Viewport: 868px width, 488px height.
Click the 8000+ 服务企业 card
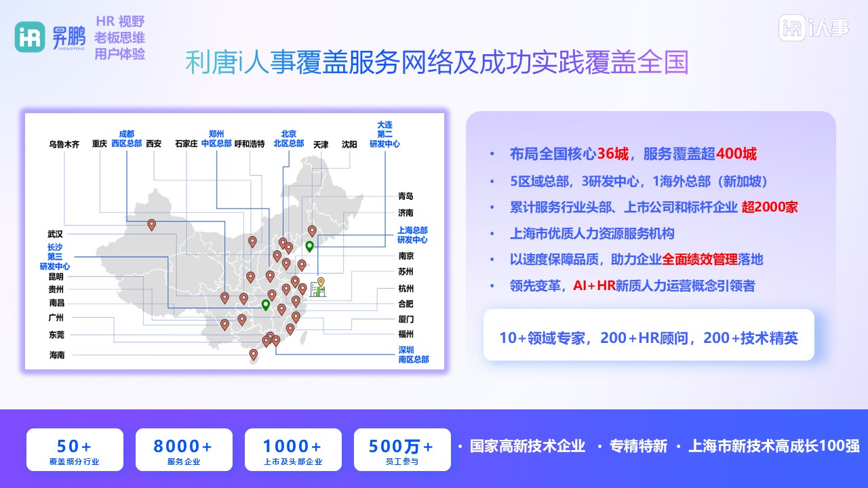184,450
